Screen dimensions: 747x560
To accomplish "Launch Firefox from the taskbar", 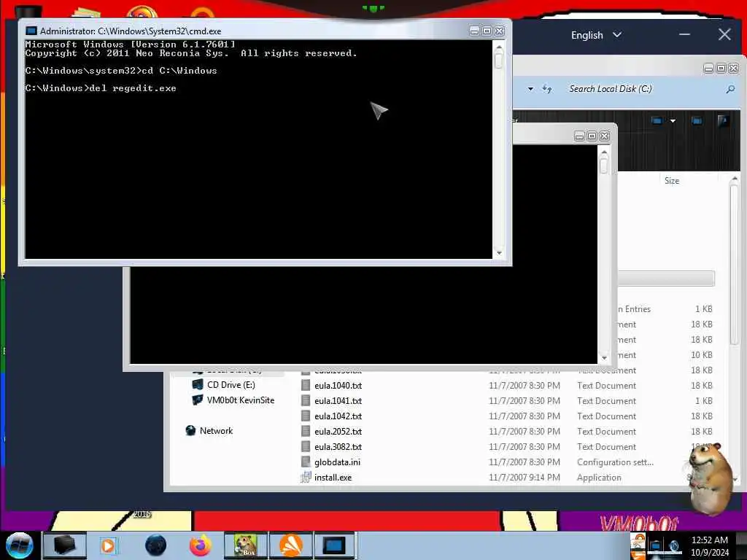I will point(201,545).
